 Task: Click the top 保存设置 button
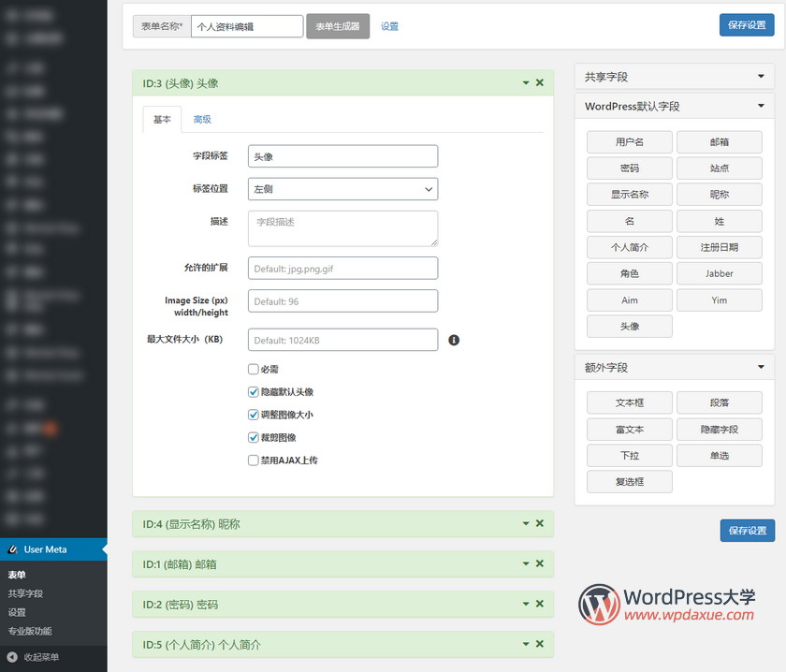[747, 25]
